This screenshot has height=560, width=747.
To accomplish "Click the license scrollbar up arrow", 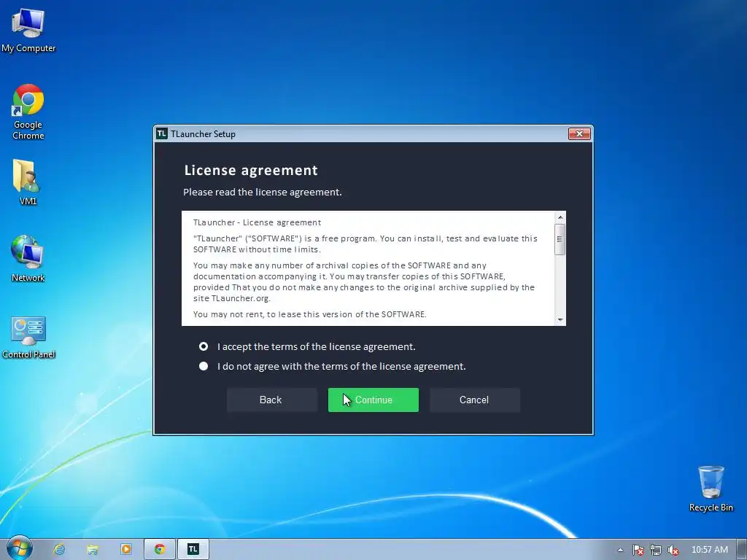I will 560,217.
